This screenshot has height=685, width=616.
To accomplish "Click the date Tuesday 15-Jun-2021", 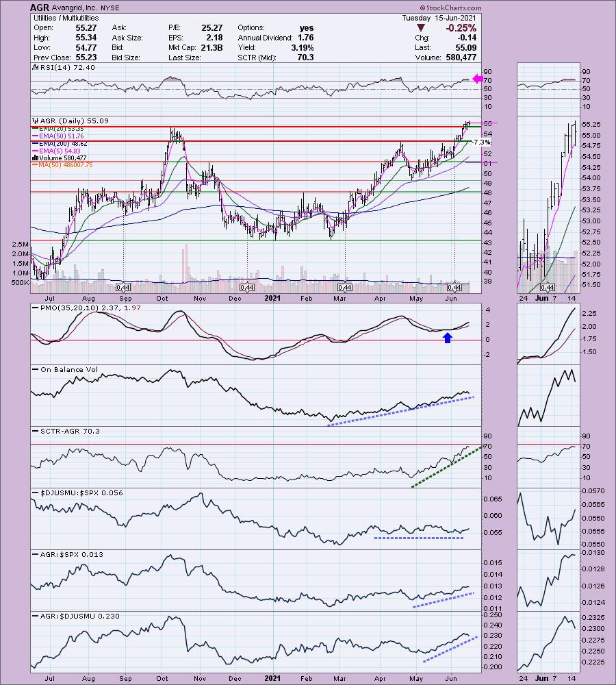I will (x=439, y=18).
